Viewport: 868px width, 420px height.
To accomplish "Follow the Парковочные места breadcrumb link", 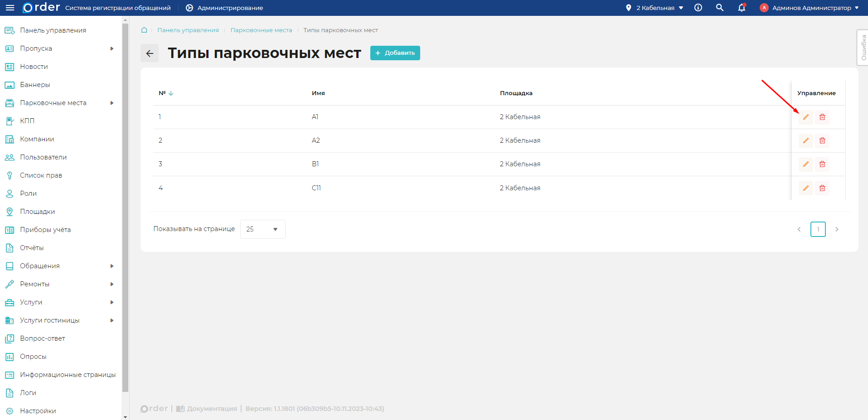I will coord(261,30).
